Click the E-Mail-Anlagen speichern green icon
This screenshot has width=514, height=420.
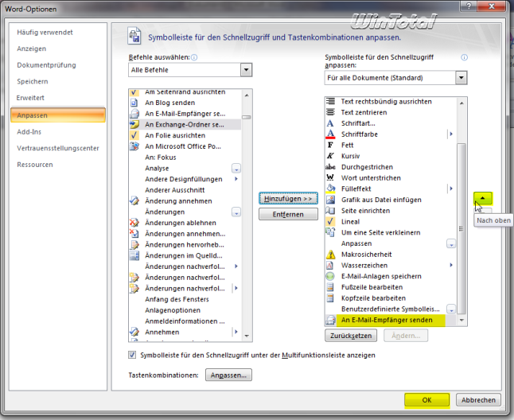pyautogui.click(x=330, y=276)
